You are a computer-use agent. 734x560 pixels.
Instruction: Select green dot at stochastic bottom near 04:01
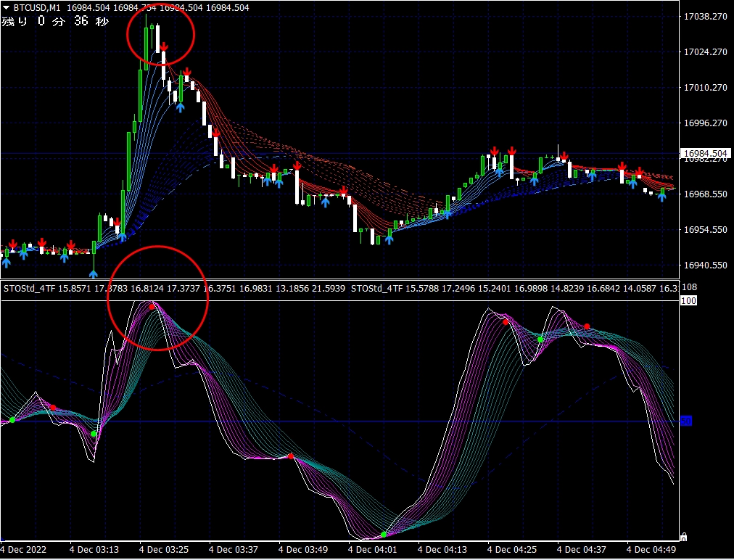384,535
